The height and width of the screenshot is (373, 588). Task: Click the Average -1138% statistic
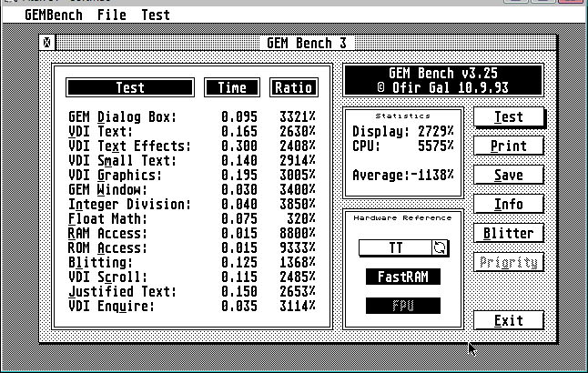click(403, 175)
